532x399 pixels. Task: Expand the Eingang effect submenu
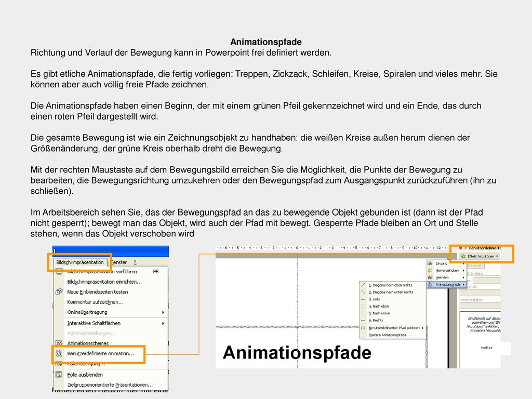click(x=446, y=263)
